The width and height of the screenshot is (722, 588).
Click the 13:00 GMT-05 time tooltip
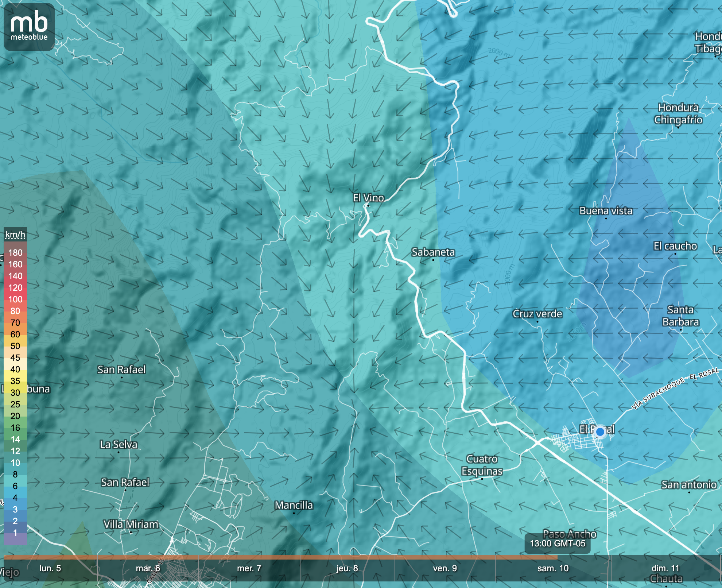point(557,543)
